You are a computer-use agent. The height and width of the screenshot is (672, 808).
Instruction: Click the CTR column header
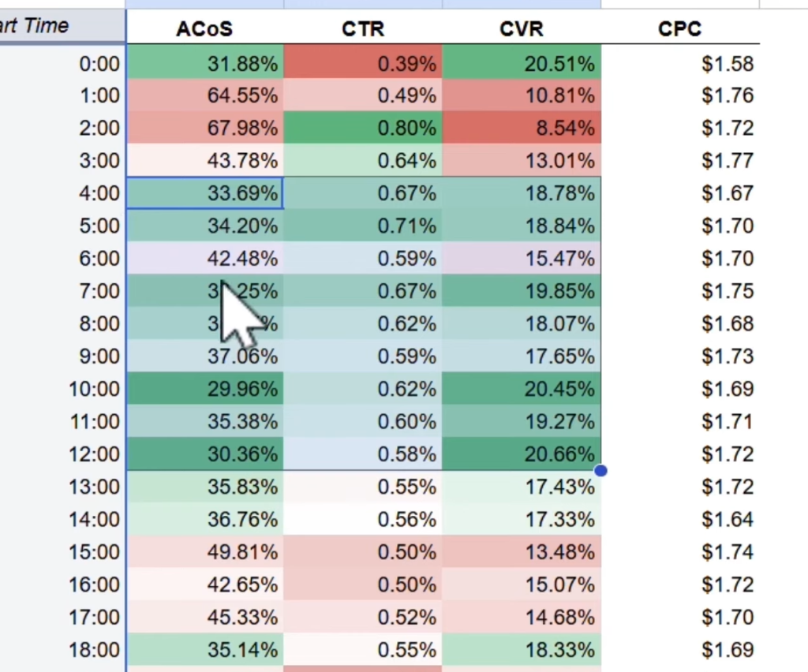click(363, 29)
